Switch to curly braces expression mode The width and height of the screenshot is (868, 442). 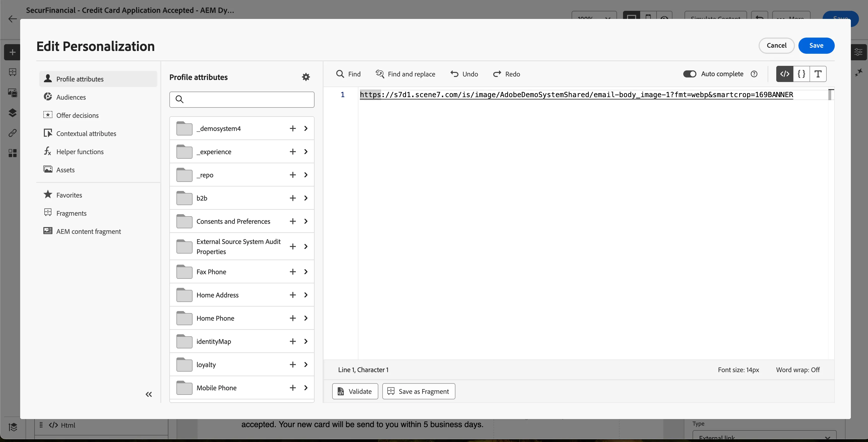pyautogui.click(x=801, y=74)
